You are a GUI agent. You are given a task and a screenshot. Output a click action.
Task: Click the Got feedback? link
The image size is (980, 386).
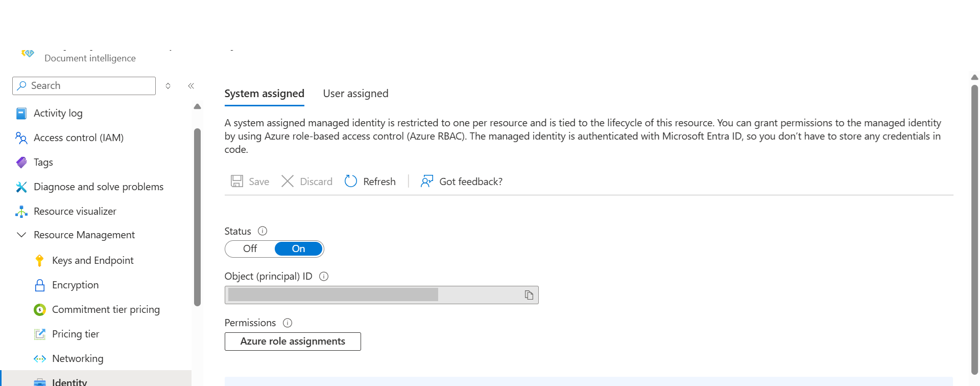[x=471, y=181]
